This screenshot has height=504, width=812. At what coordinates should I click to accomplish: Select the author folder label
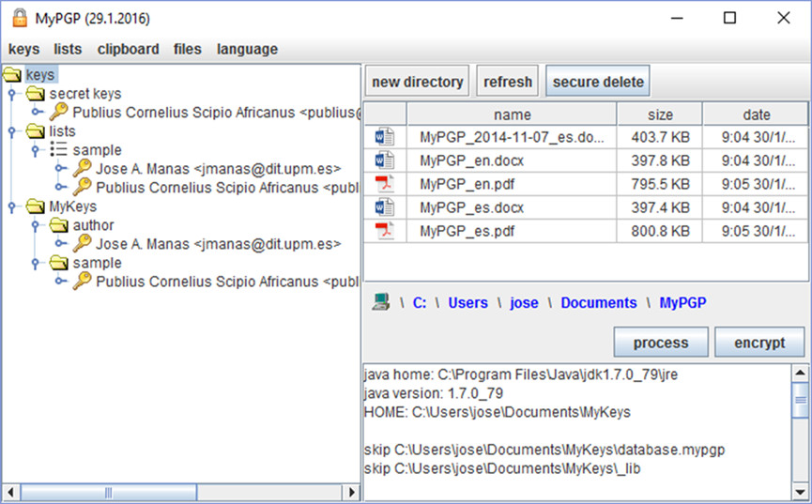point(93,225)
